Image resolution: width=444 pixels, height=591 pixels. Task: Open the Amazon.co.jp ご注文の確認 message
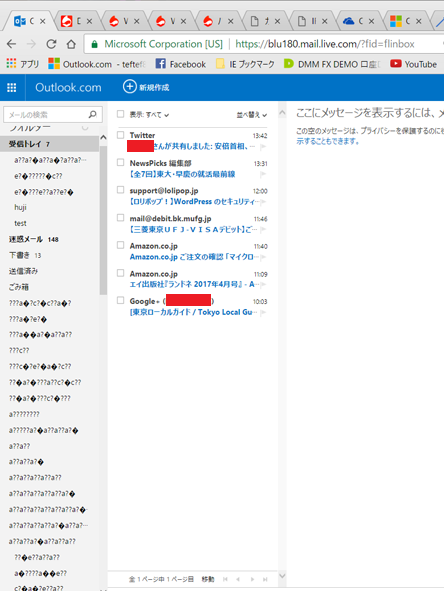[194, 257]
